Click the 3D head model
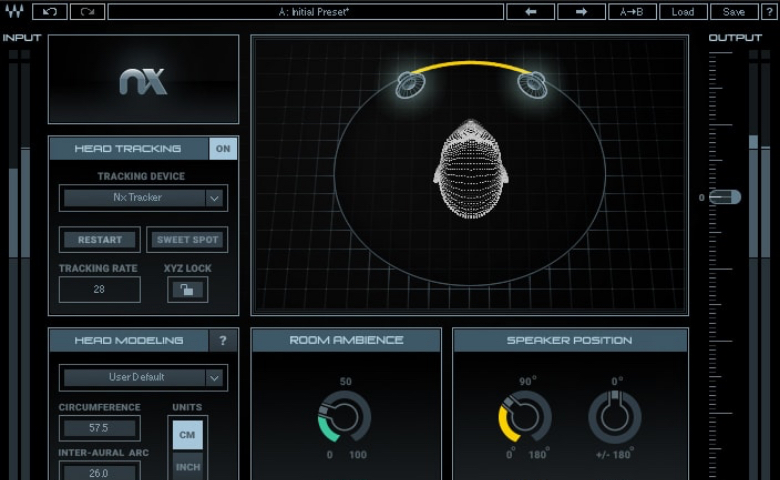 (x=471, y=169)
